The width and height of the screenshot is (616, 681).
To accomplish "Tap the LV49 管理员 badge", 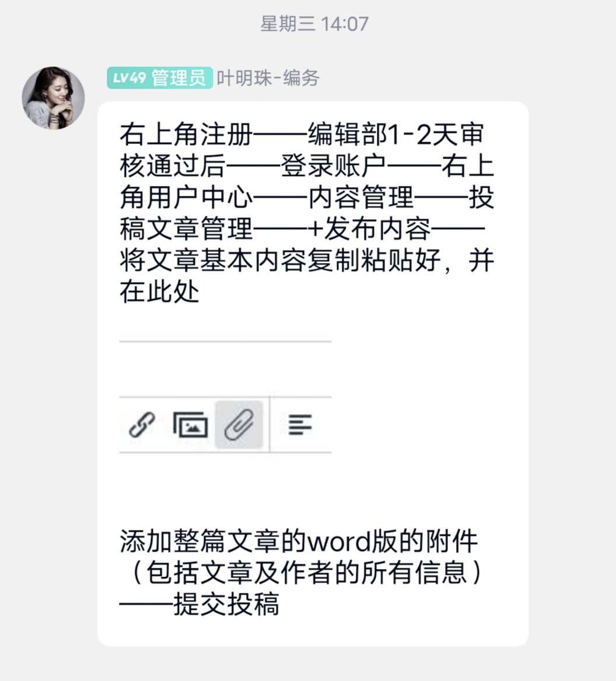I will click(x=160, y=78).
